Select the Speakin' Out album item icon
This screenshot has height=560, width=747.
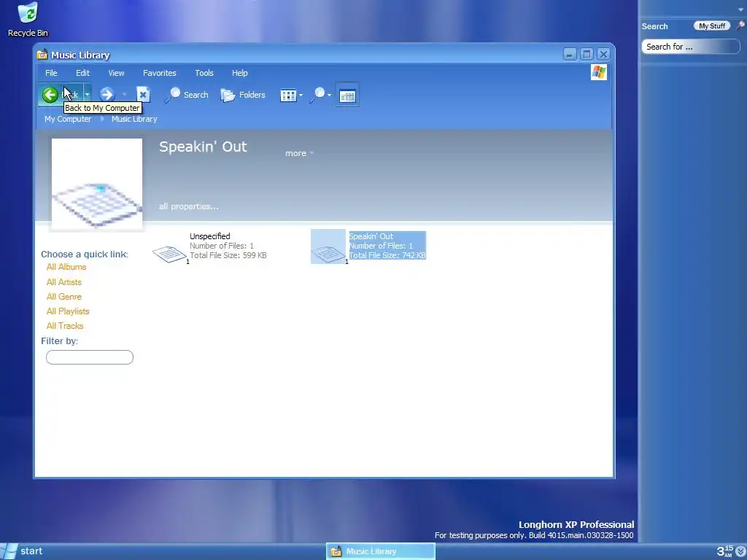coord(328,246)
